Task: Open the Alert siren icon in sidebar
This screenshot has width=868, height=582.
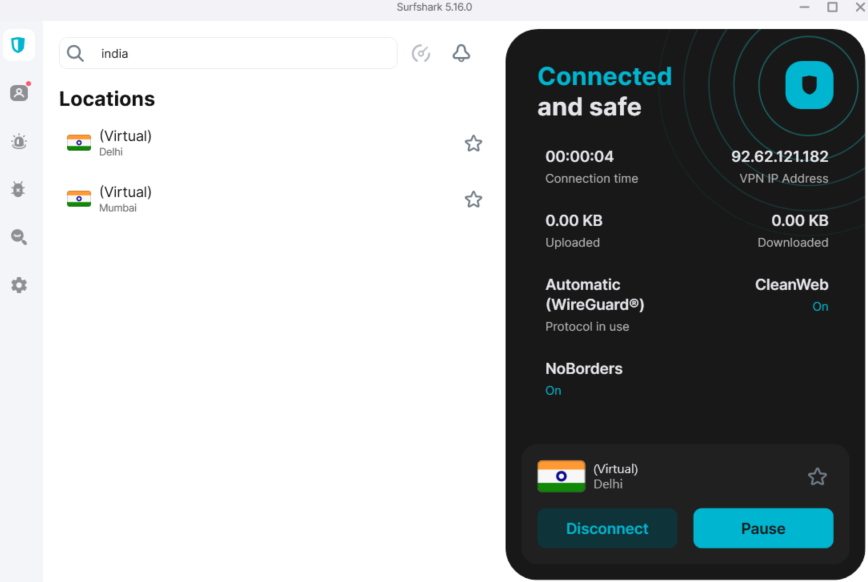Action: (19, 141)
